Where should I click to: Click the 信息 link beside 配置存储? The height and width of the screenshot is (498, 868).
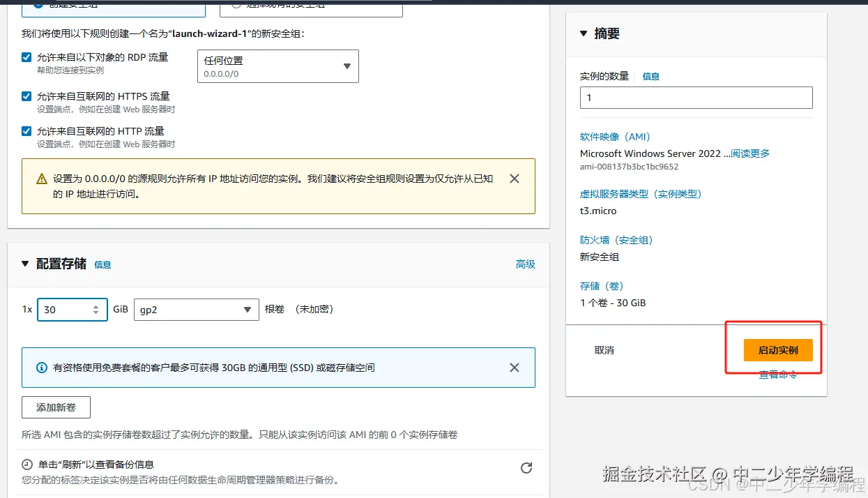tap(102, 264)
